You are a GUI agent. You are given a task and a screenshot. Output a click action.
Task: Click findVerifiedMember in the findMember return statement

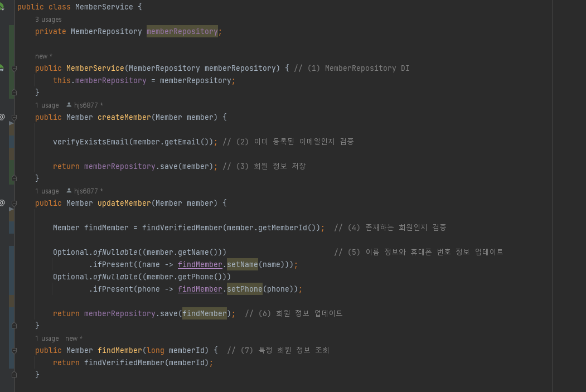[124, 362]
